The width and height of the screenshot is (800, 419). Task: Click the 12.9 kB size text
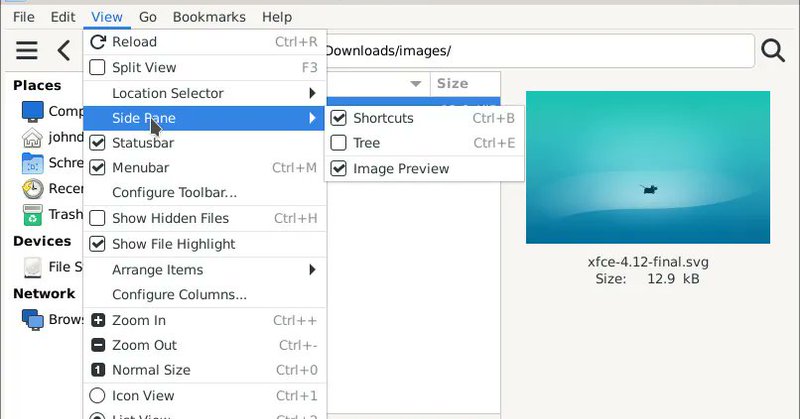(673, 279)
